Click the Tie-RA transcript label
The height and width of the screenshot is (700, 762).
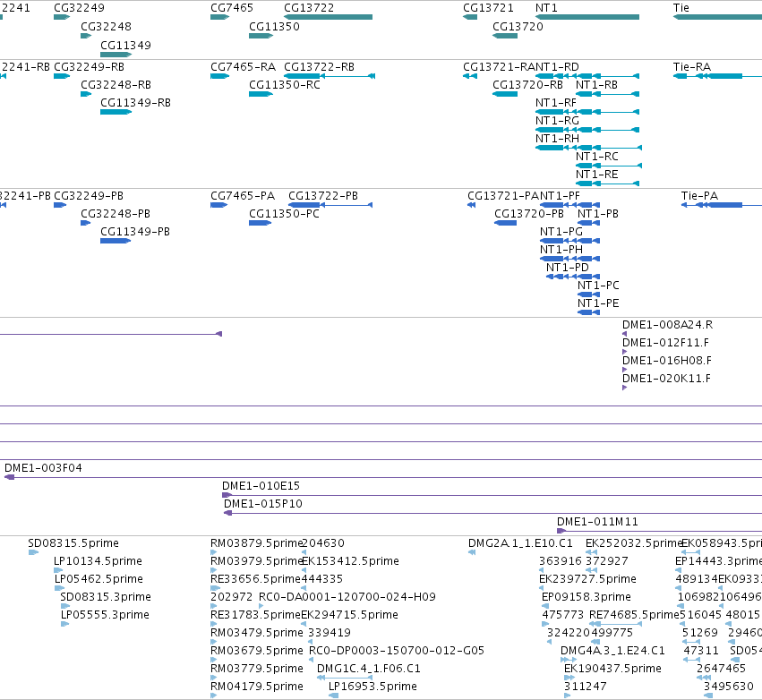[691, 67]
